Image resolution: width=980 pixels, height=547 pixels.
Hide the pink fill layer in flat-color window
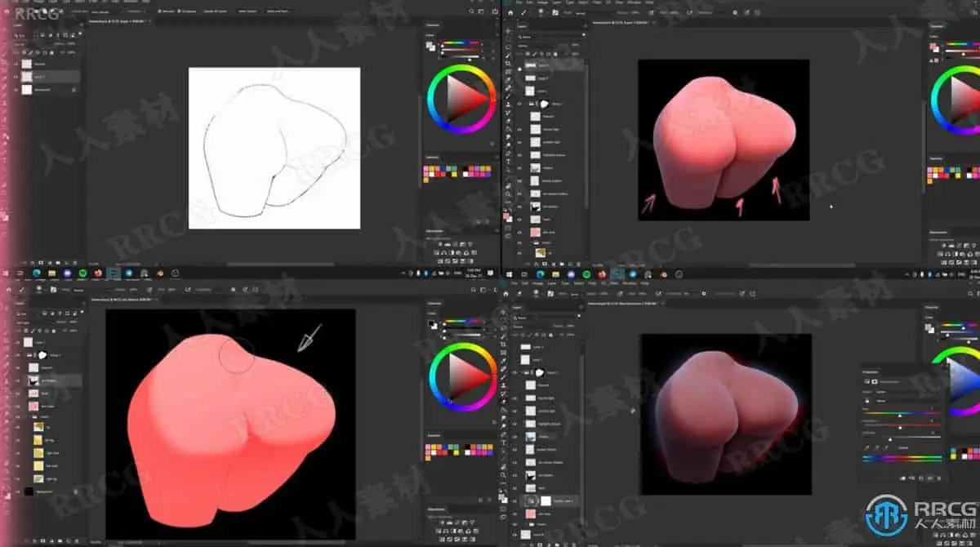coord(17,406)
